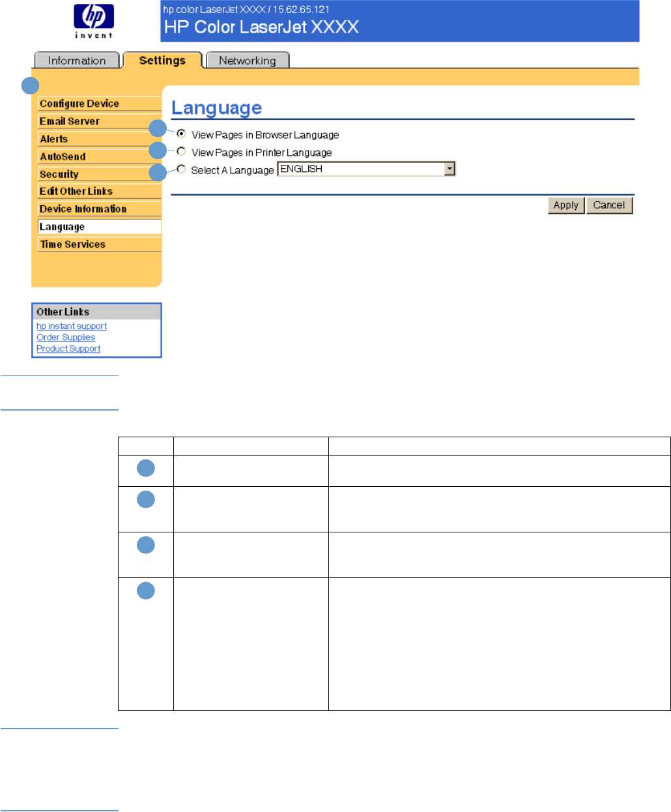Open the ENGLISH language dropdown
Image resolution: width=671 pixels, height=812 pixels.
tap(367, 169)
